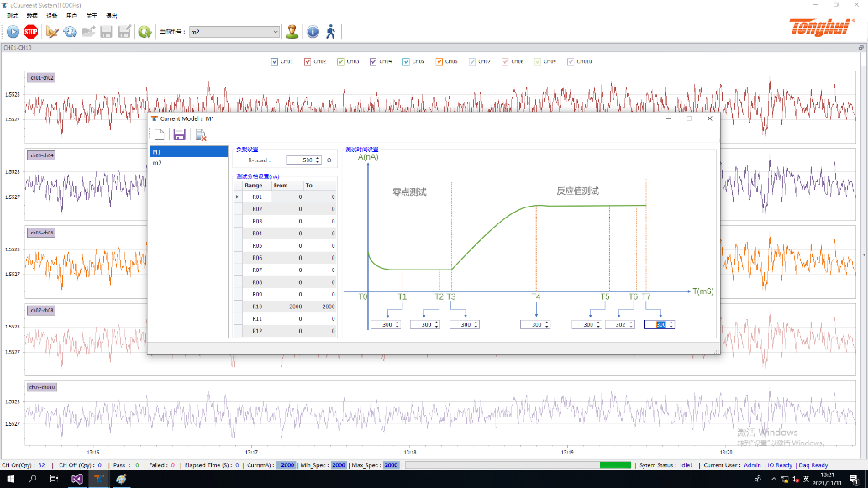The width and height of the screenshot is (868, 488).
Task: Expand the current model m2 dropdown
Action: tap(275, 32)
